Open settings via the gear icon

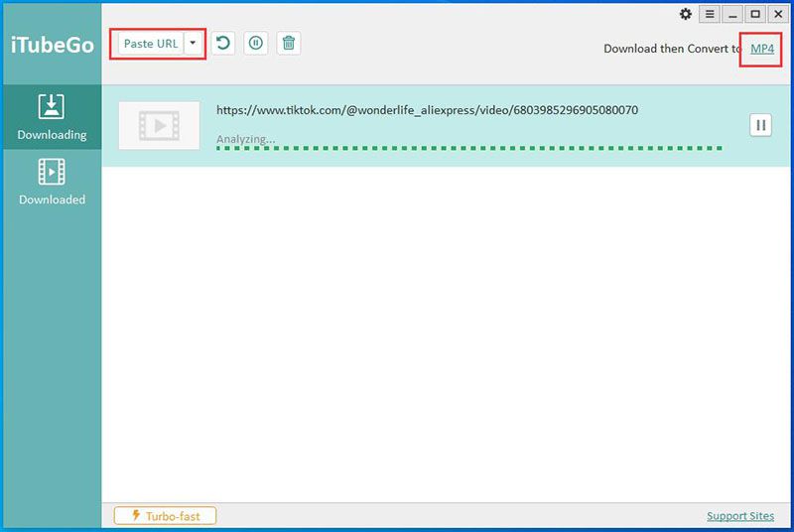686,14
